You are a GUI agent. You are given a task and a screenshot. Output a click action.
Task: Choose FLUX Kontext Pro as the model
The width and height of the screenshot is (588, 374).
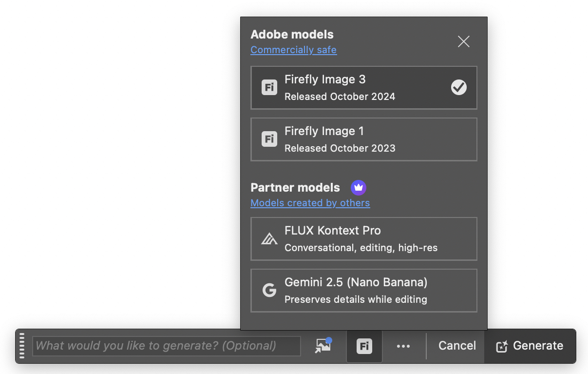(x=363, y=239)
